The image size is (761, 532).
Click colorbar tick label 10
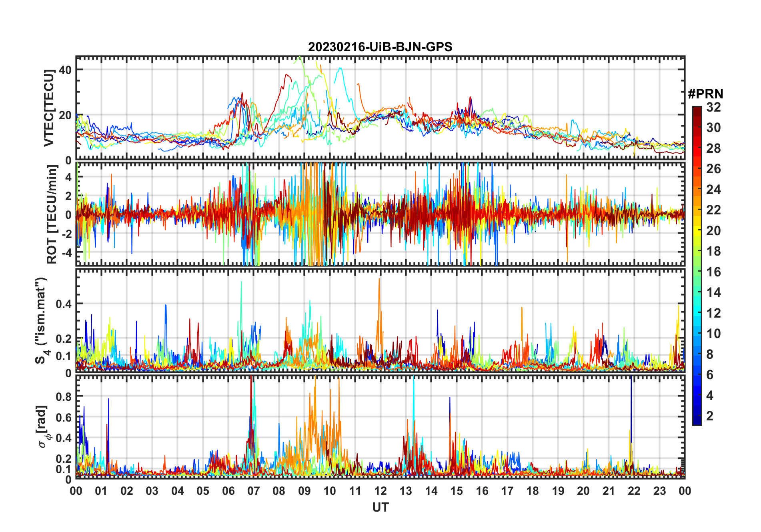tap(713, 334)
